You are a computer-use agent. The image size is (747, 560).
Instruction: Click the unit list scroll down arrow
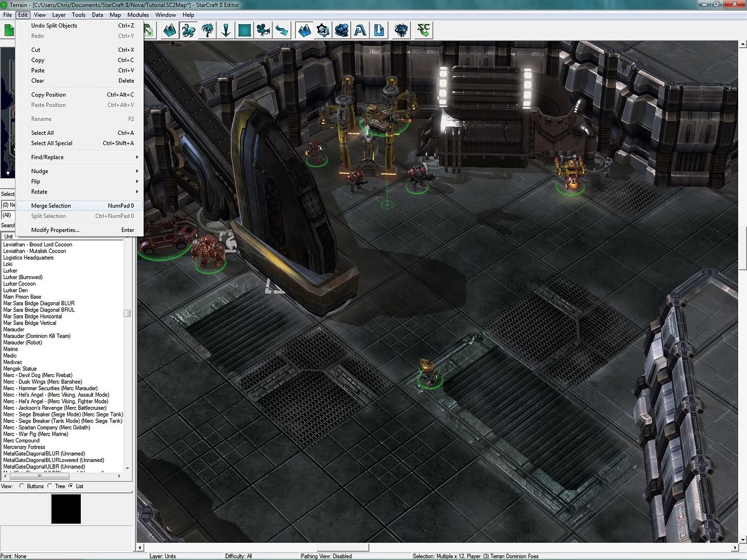(127, 468)
